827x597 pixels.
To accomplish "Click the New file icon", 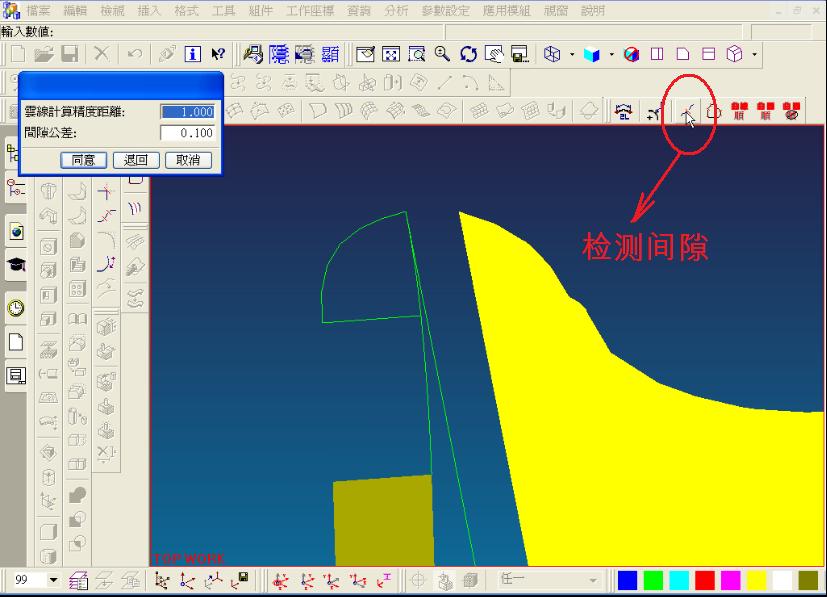I will tap(18, 54).
